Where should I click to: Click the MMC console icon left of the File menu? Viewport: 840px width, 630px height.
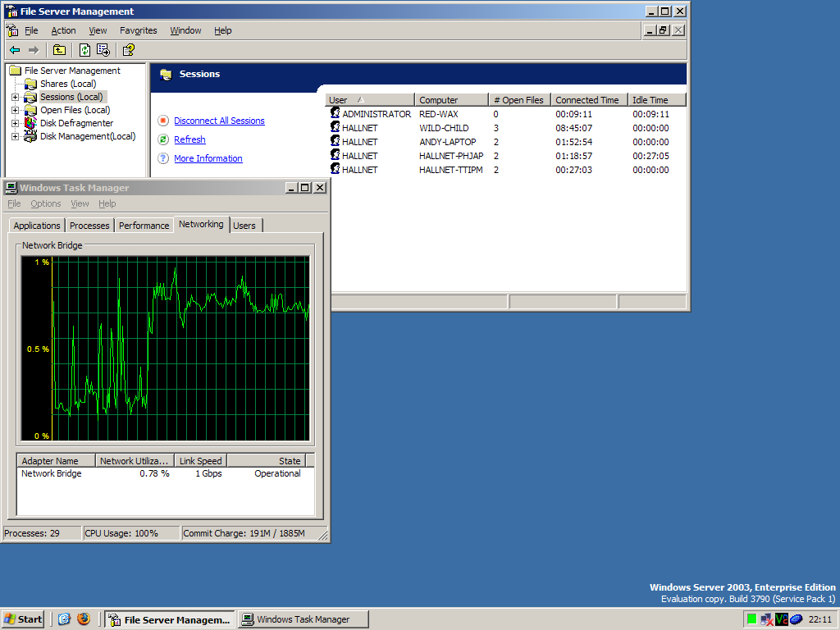[11, 30]
